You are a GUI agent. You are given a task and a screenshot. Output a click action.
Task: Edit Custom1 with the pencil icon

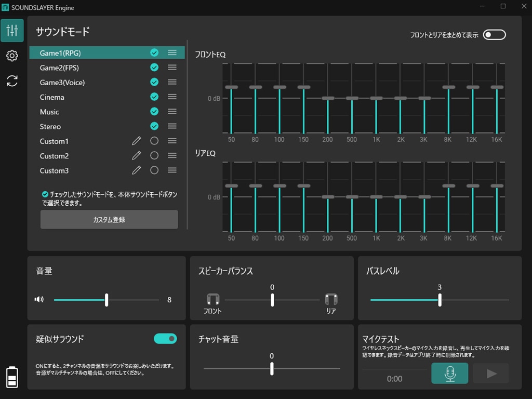pos(137,141)
